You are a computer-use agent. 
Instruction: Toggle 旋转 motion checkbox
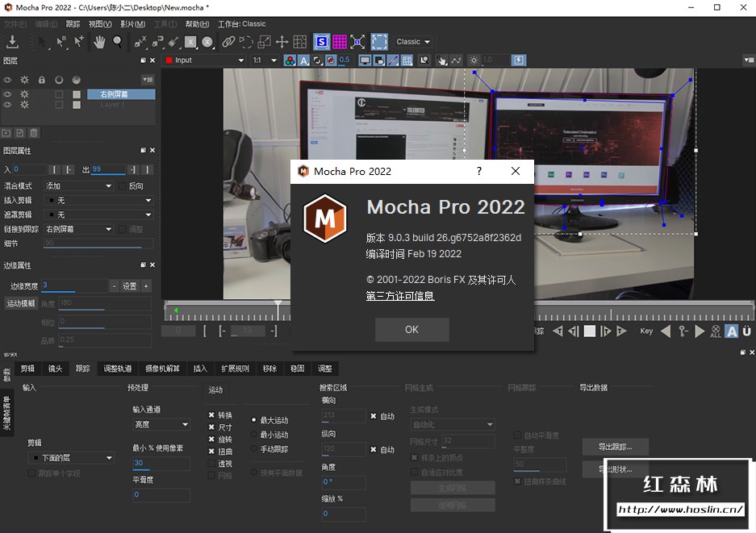point(211,439)
